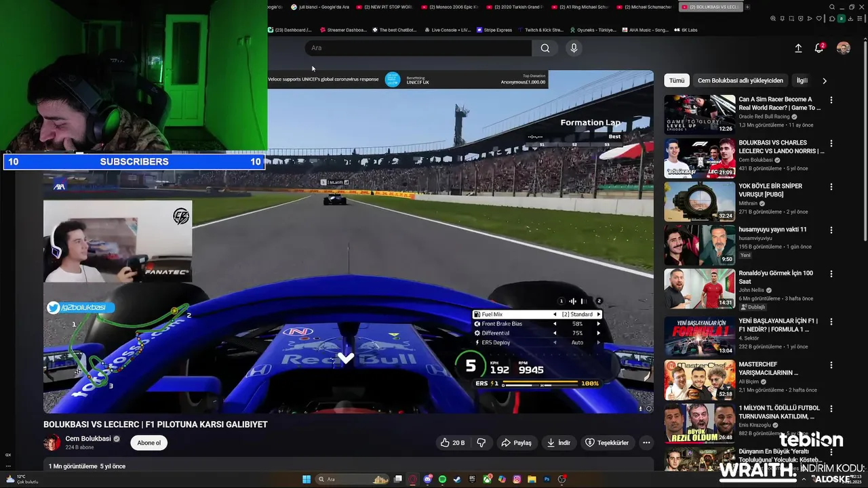The image size is (868, 488).
Task: Open File Explorer from the taskbar
Action: click(532, 479)
